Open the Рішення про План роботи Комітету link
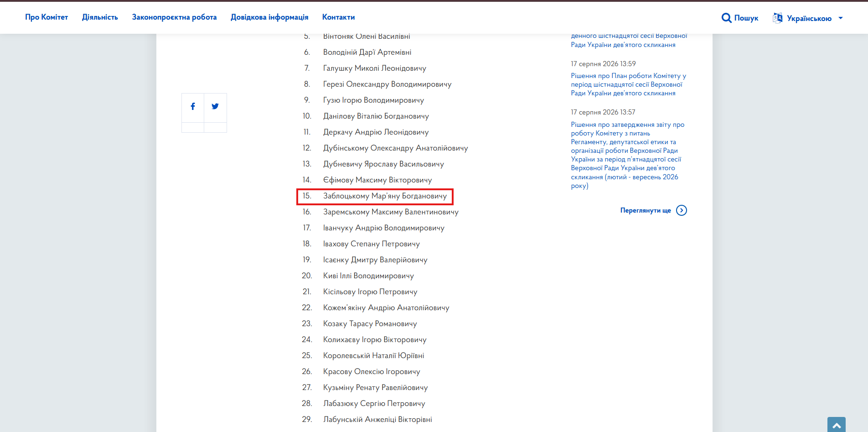868x432 pixels. 628,84
